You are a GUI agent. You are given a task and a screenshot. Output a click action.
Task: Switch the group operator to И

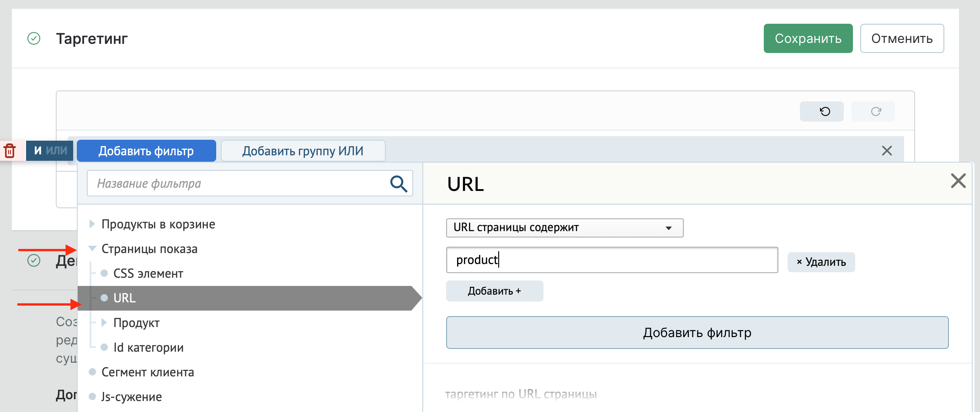point(38,151)
